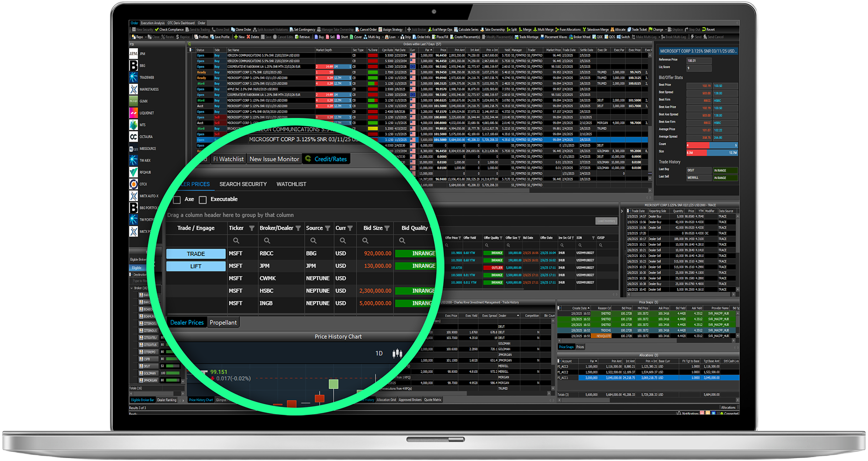Click the LIFT button for JPM

(x=196, y=266)
